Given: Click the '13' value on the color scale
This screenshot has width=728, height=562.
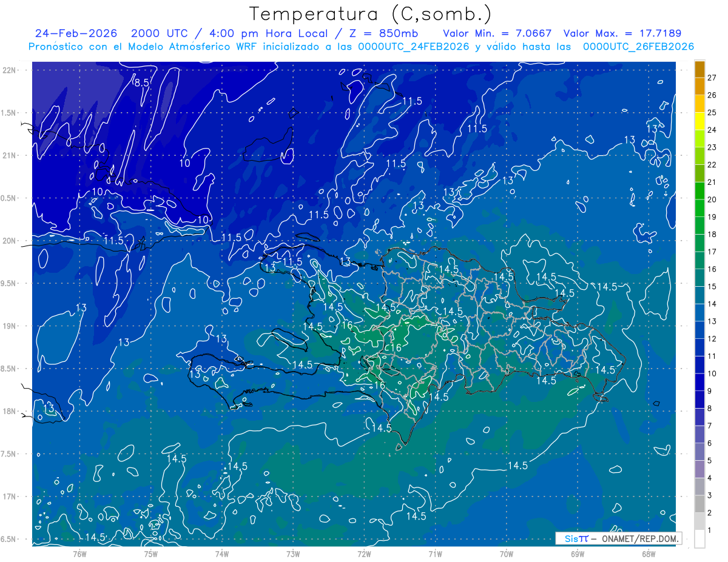Looking at the screenshot, I should (x=712, y=321).
